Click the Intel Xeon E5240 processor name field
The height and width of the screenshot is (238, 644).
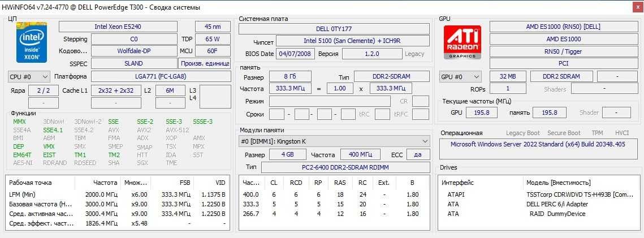tap(118, 27)
